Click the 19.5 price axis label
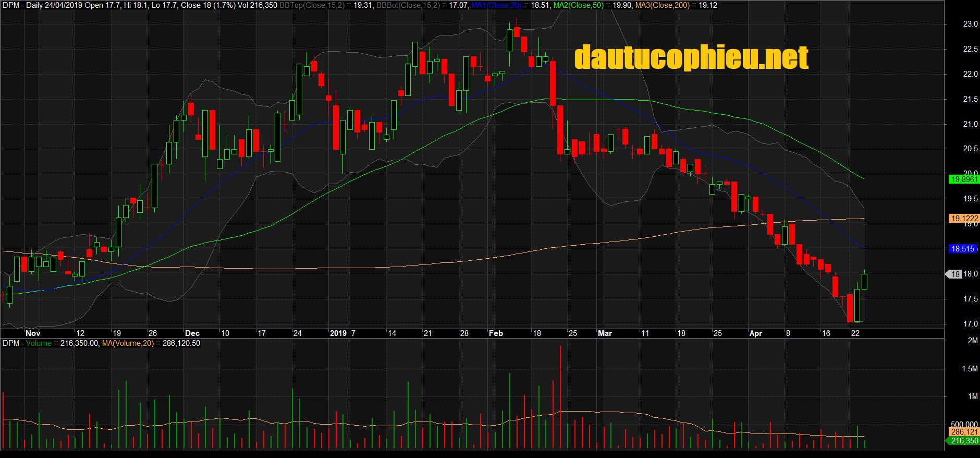This screenshot has height=458, width=980. 970,199
